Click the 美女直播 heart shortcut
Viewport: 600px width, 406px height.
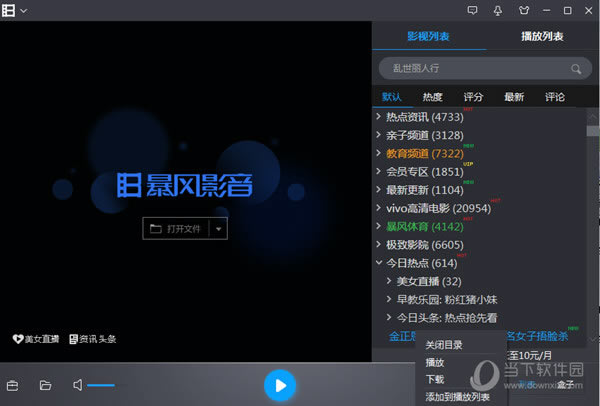point(37,339)
